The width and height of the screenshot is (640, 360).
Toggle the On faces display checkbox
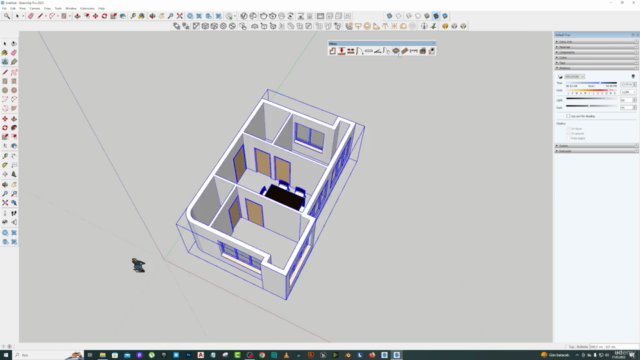(568, 129)
